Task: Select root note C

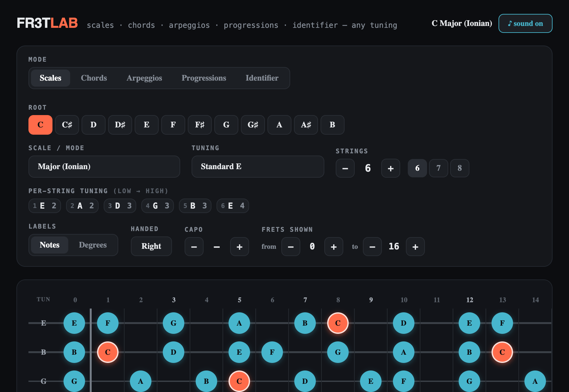Action: click(x=40, y=125)
